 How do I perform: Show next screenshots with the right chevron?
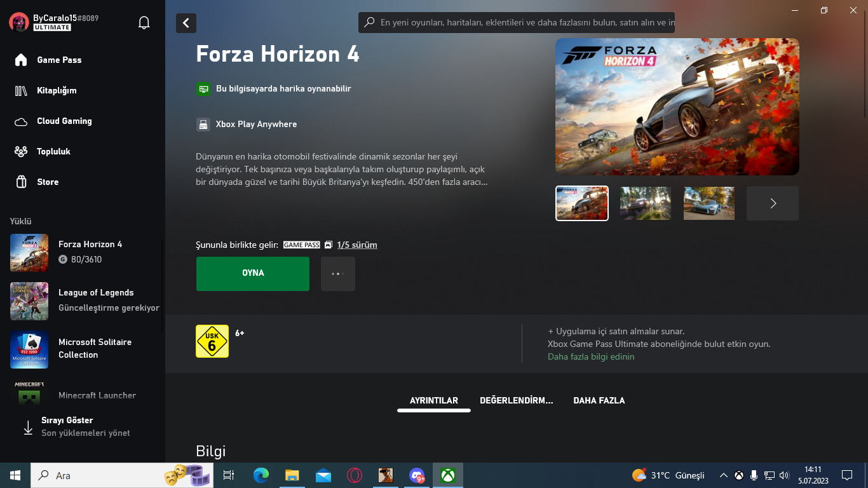click(x=773, y=203)
